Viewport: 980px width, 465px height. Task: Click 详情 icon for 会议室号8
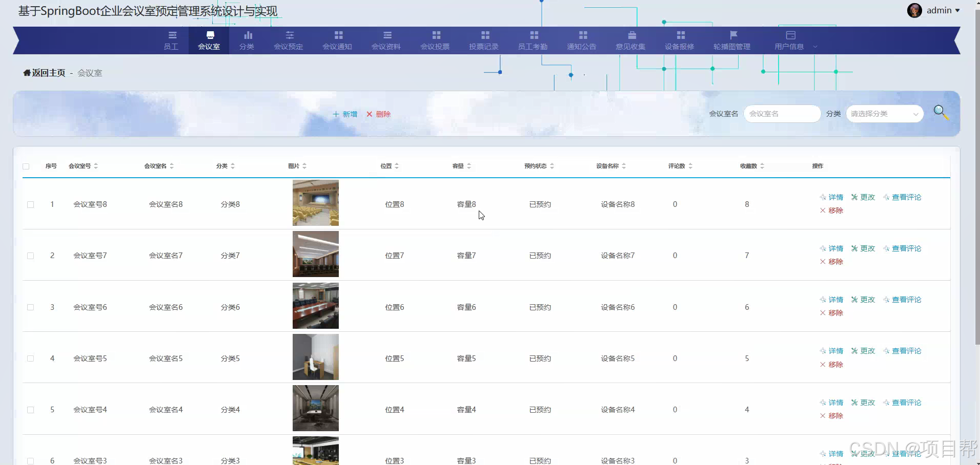tap(823, 197)
